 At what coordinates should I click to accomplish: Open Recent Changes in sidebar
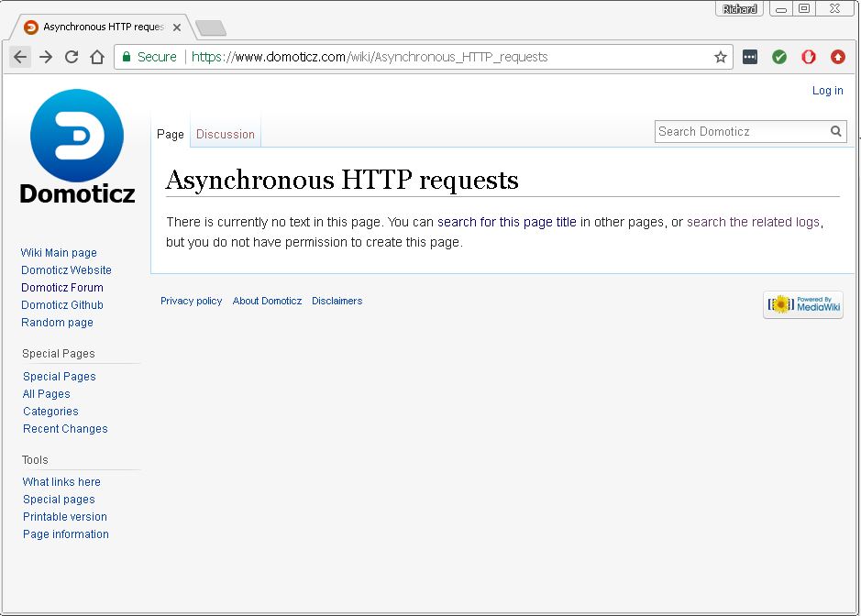point(65,429)
